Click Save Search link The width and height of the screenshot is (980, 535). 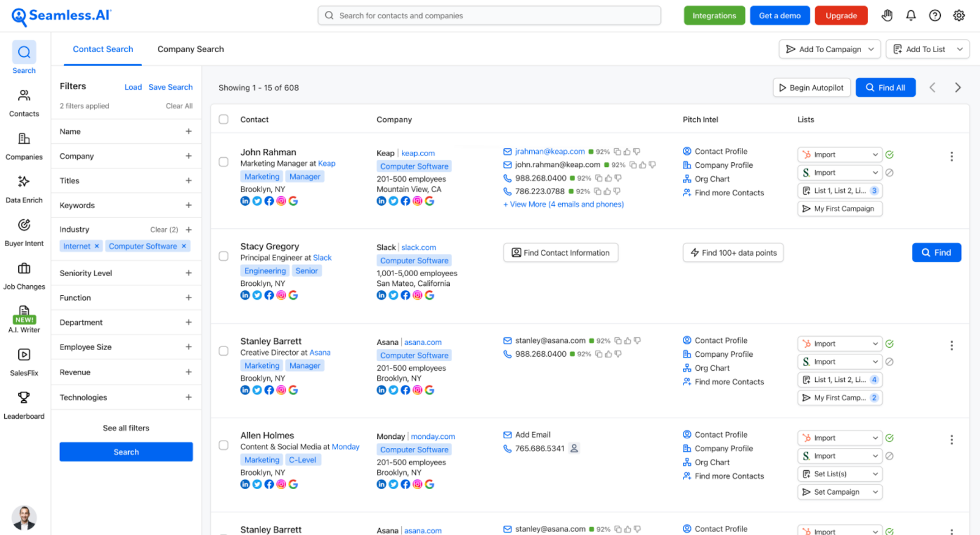point(170,87)
